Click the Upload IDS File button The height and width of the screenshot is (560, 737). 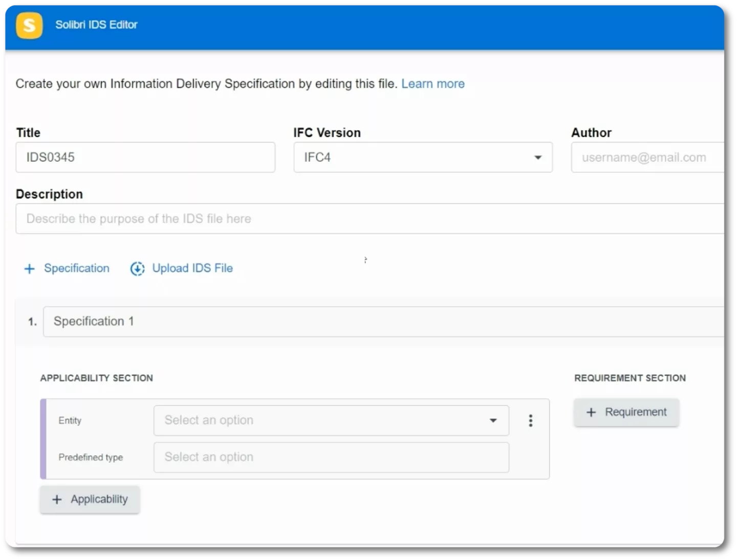[182, 268]
